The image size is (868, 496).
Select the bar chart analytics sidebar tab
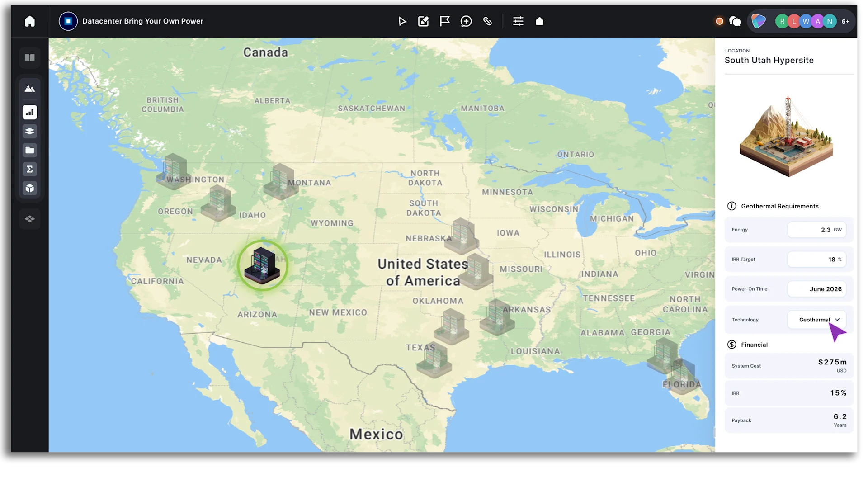[x=30, y=112]
